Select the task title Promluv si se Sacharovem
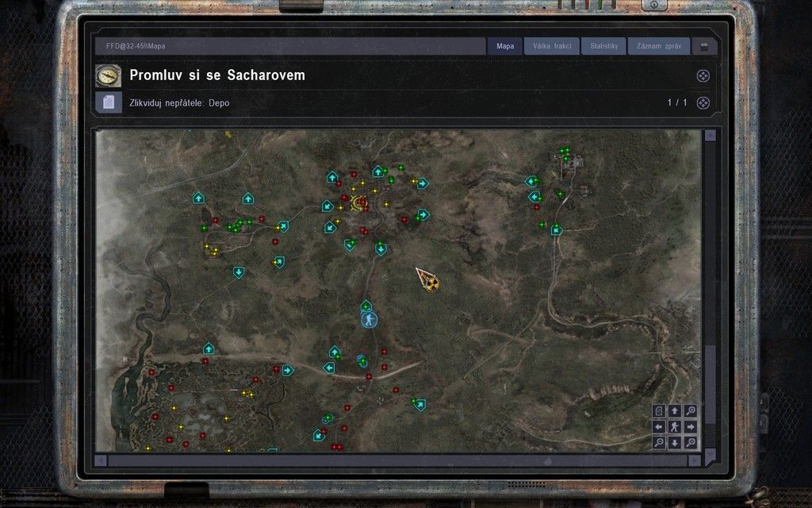 (217, 75)
